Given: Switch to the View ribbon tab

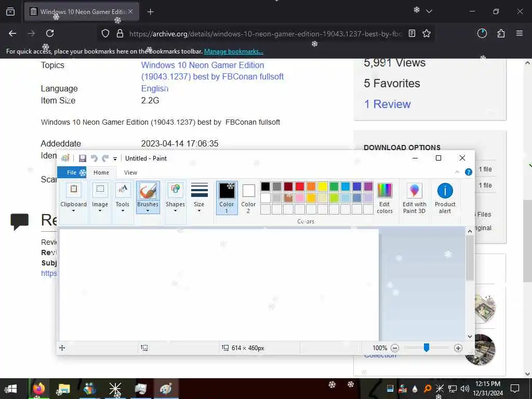Looking at the screenshot, I should tap(130, 172).
